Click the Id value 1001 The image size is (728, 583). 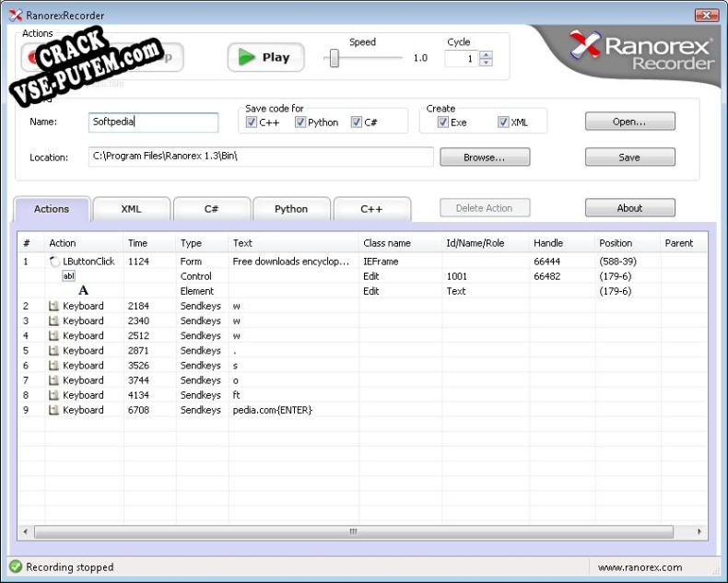click(x=457, y=276)
